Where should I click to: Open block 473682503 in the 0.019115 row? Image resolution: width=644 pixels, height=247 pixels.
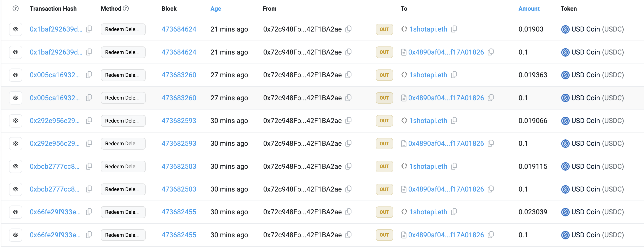(179, 166)
